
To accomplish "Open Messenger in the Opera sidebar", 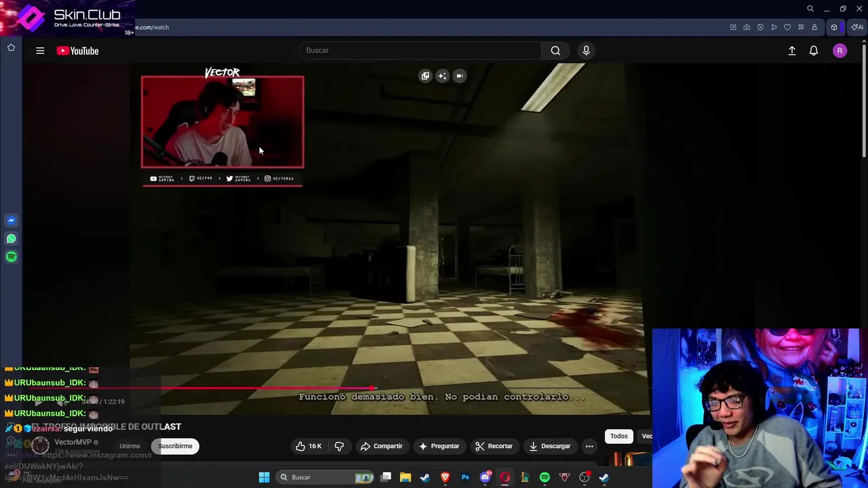I will [11, 220].
